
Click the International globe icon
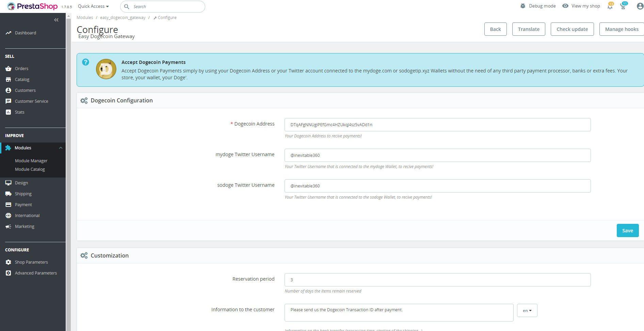click(9, 216)
